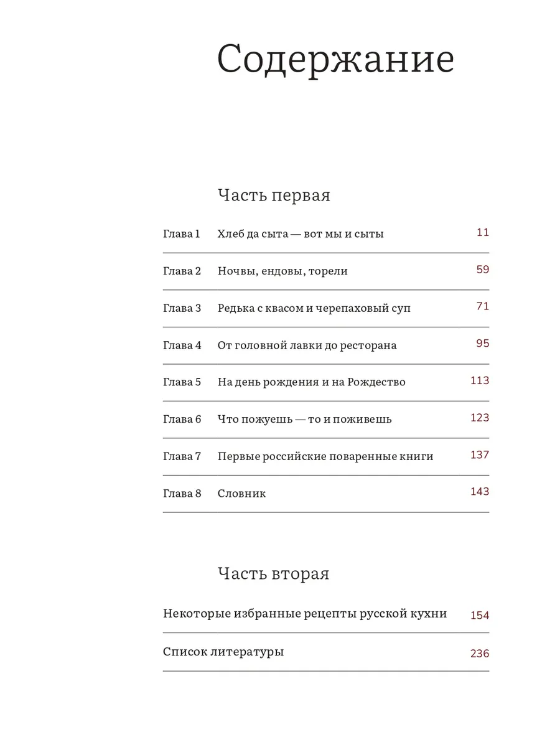Open chapter Хлеб да сыта — вот мы и сыты

pyautogui.click(x=301, y=234)
